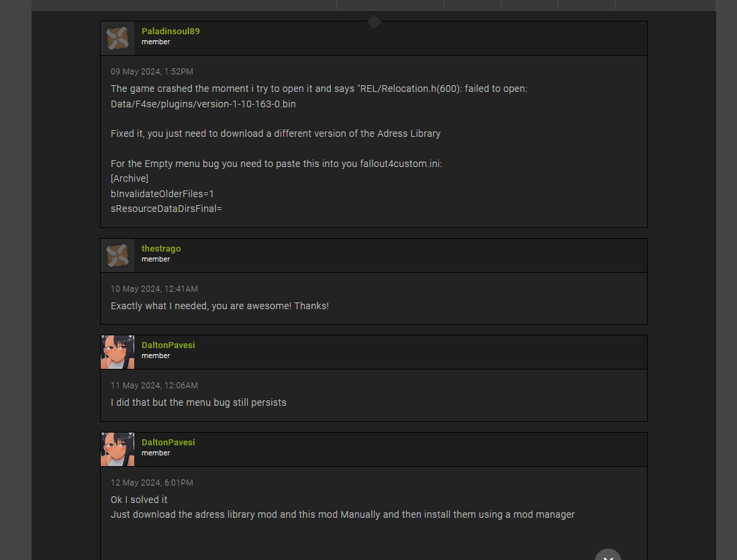Dismiss using the round X button

pyautogui.click(x=607, y=555)
